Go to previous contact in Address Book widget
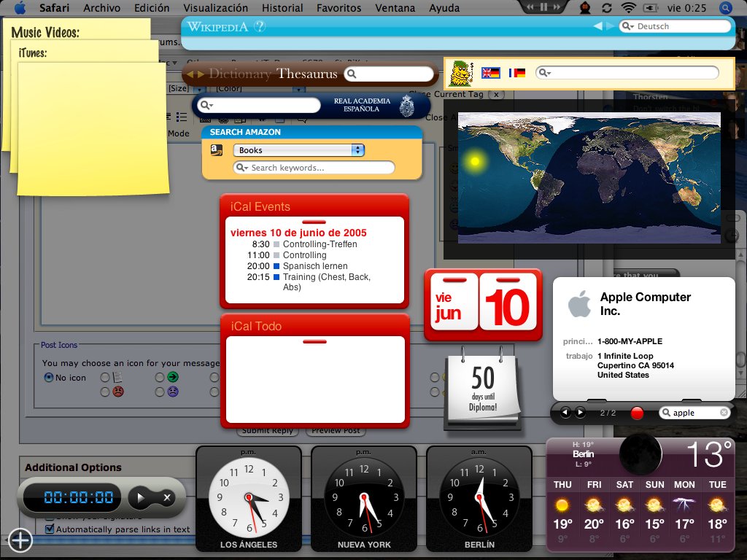The image size is (747, 560). [565, 413]
